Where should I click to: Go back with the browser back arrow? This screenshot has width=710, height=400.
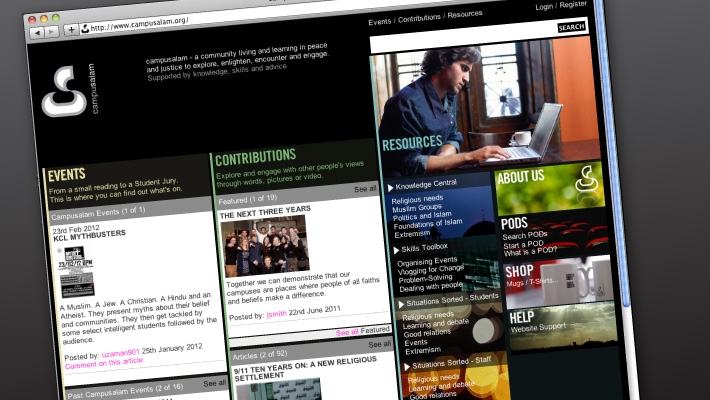(x=38, y=33)
